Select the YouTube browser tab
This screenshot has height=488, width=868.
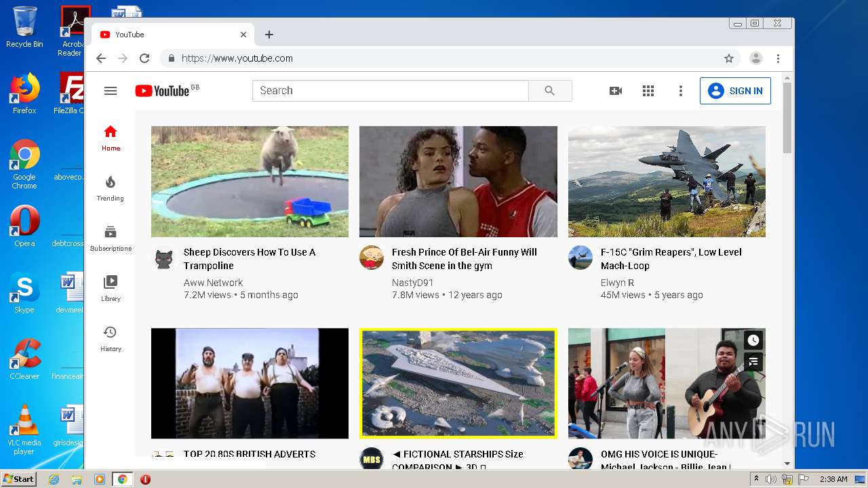(174, 35)
